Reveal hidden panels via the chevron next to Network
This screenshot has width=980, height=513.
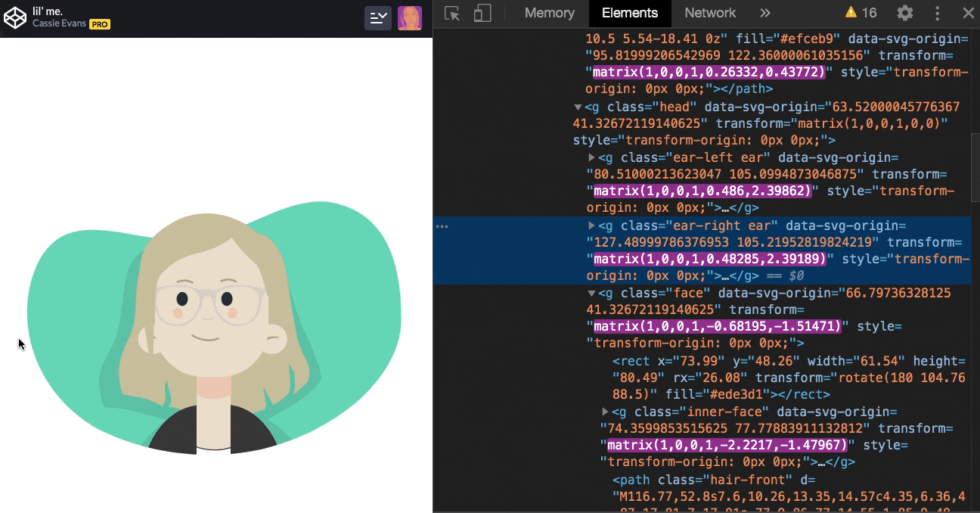(765, 13)
